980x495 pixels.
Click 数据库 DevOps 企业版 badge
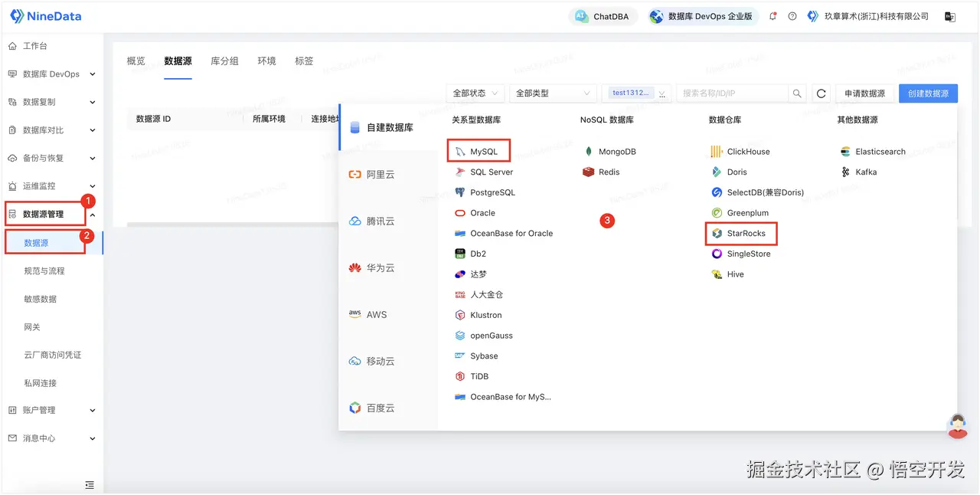tap(702, 16)
